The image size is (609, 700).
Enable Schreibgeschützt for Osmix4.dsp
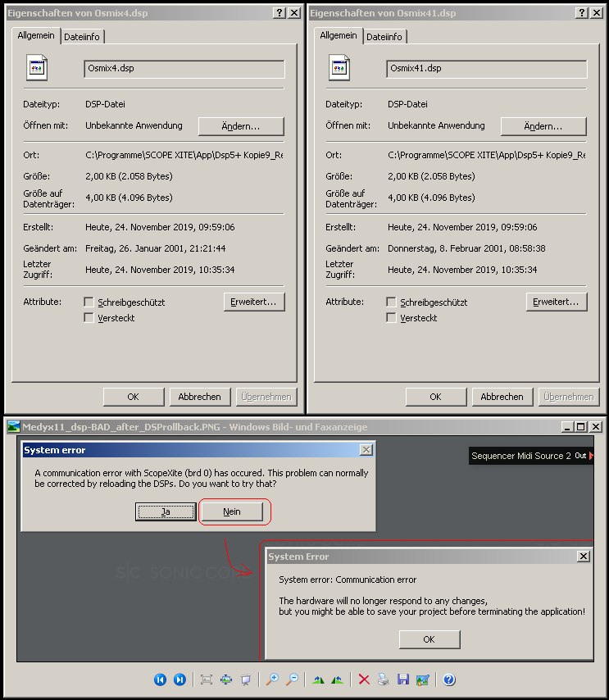click(89, 302)
